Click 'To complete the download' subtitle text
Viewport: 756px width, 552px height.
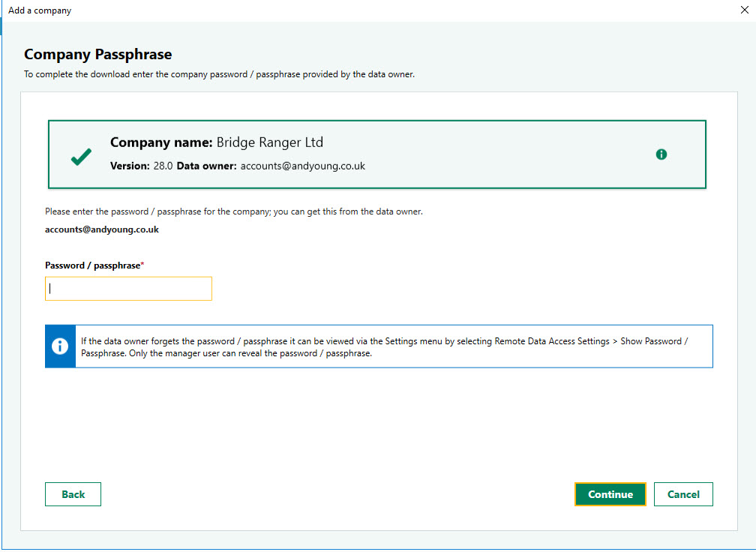click(x=219, y=74)
